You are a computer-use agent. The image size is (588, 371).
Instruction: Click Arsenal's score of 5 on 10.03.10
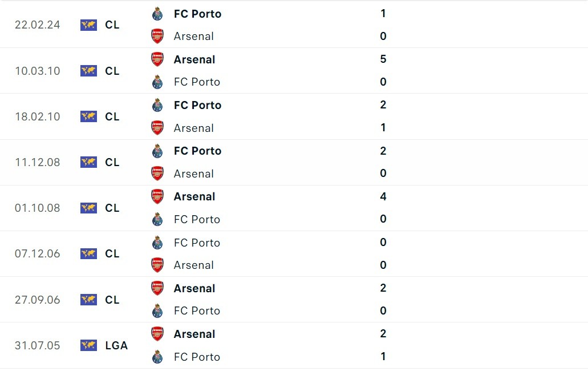coord(383,59)
